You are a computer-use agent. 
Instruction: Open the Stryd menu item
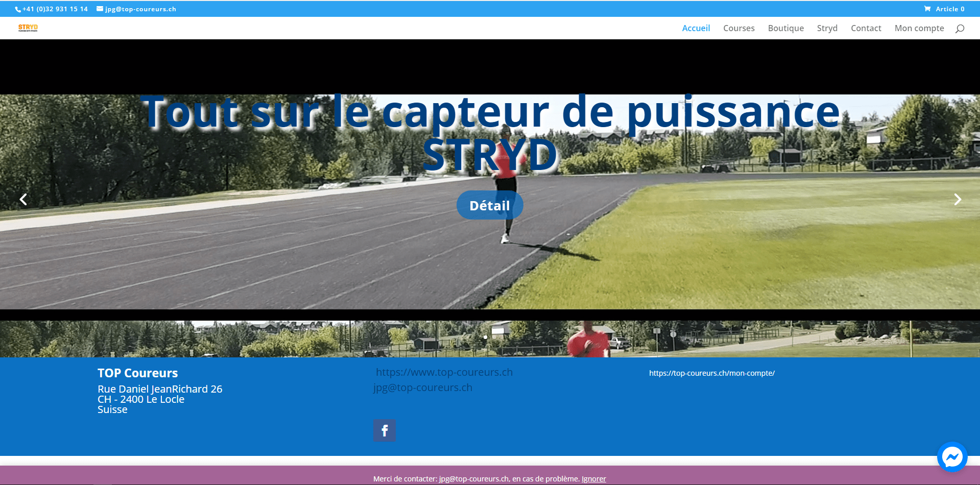[x=827, y=28]
